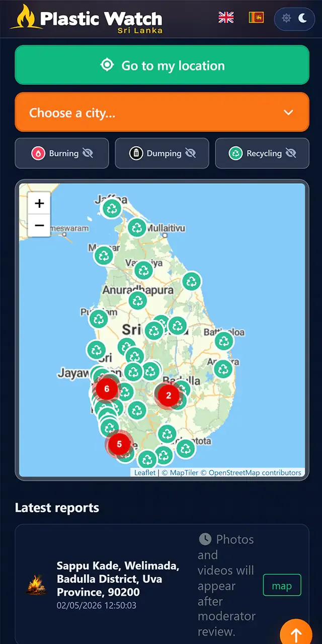The width and height of the screenshot is (322, 644).
Task: Click Go to my location button
Action: [x=162, y=65]
